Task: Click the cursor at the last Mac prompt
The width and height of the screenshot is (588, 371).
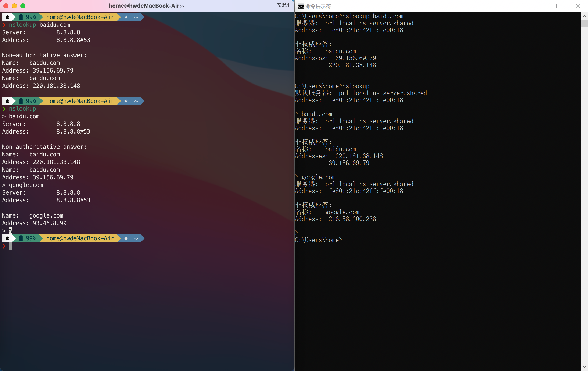Action: (11, 246)
